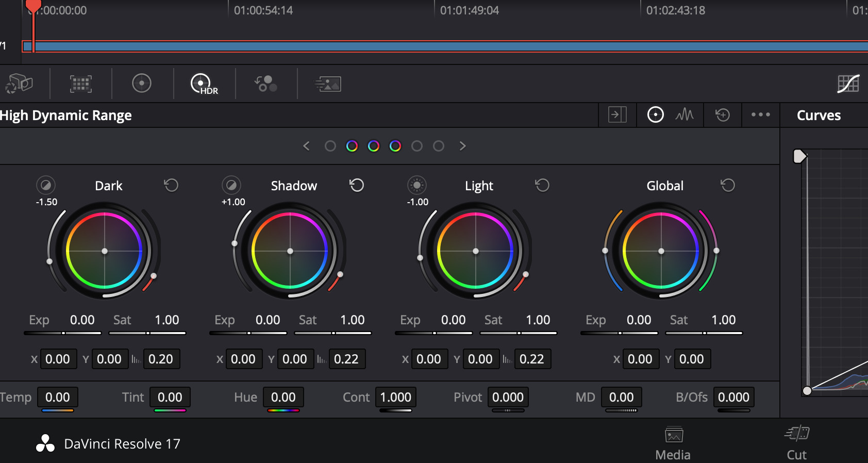This screenshot has width=868, height=463.
Task: Click the Global Y value field
Action: 692,359
